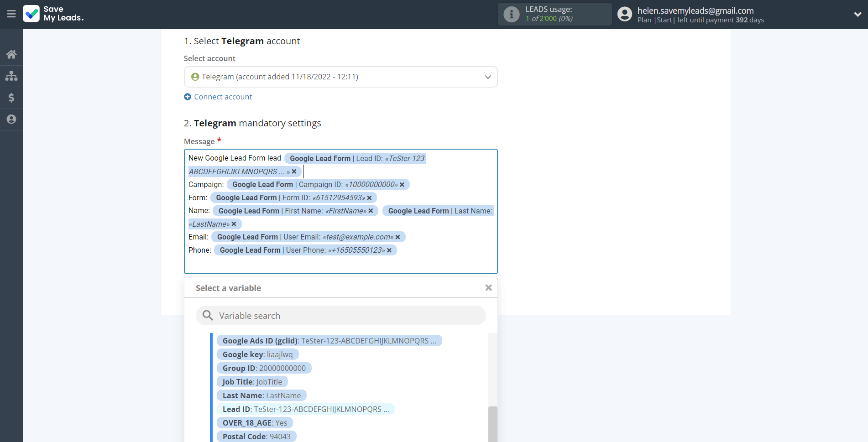Remove the Campaign ID variable tag
The width and height of the screenshot is (868, 442).
(402, 185)
